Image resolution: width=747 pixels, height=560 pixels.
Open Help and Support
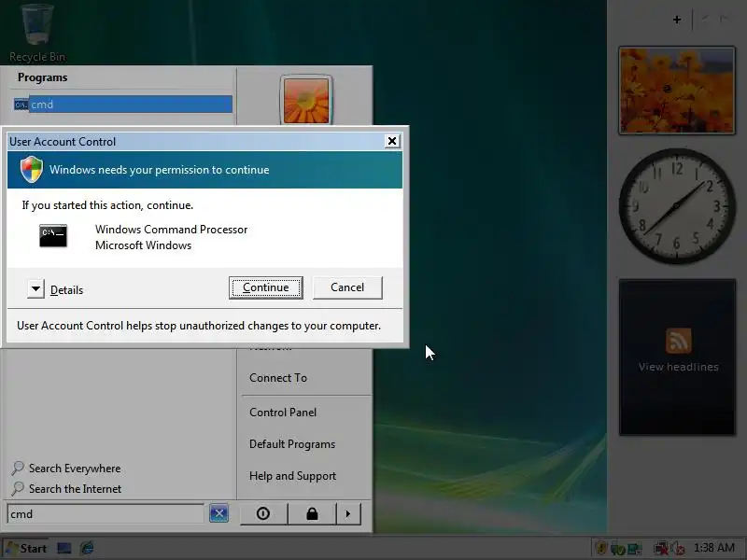point(292,476)
